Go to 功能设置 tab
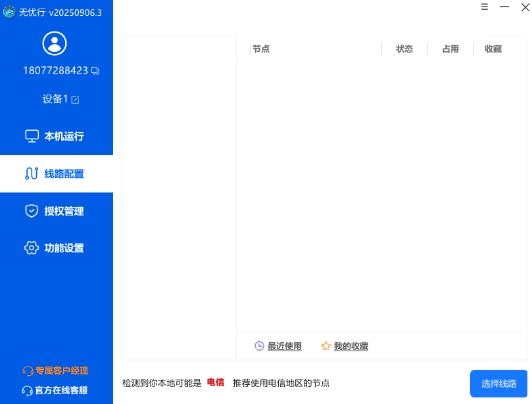The image size is (532, 404). pyautogui.click(x=57, y=248)
